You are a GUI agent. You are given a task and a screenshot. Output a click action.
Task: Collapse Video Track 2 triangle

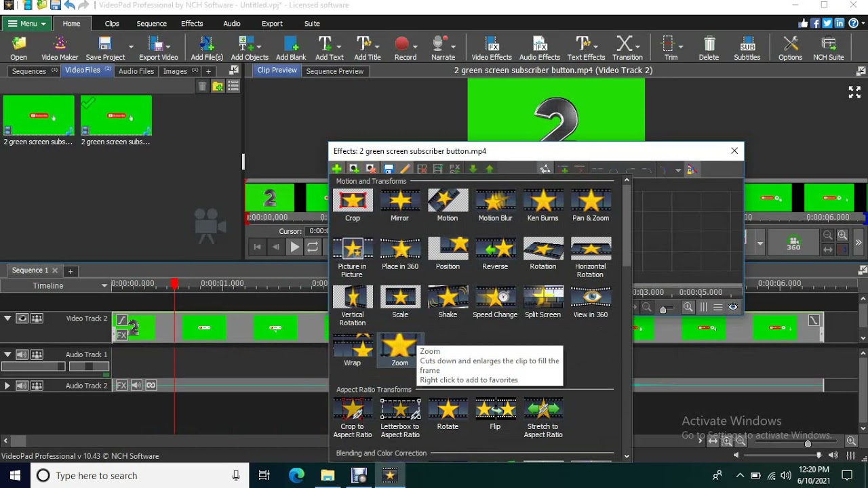click(x=7, y=318)
